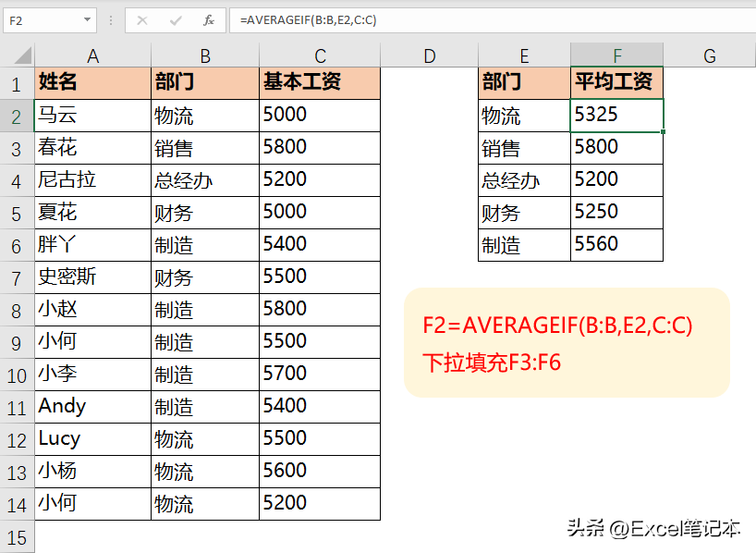Click header cell 平均工资

tap(616, 83)
